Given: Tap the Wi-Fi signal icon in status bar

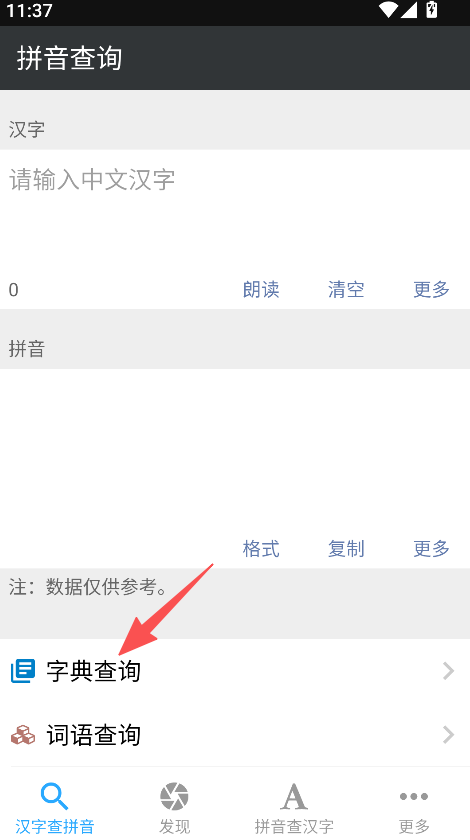Looking at the screenshot, I should (x=387, y=10).
